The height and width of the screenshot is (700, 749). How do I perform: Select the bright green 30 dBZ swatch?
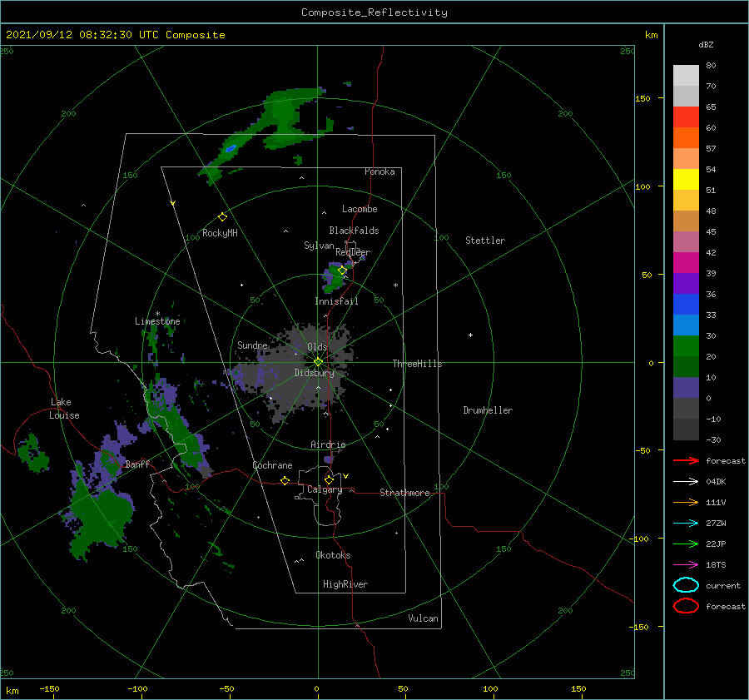tap(686, 345)
